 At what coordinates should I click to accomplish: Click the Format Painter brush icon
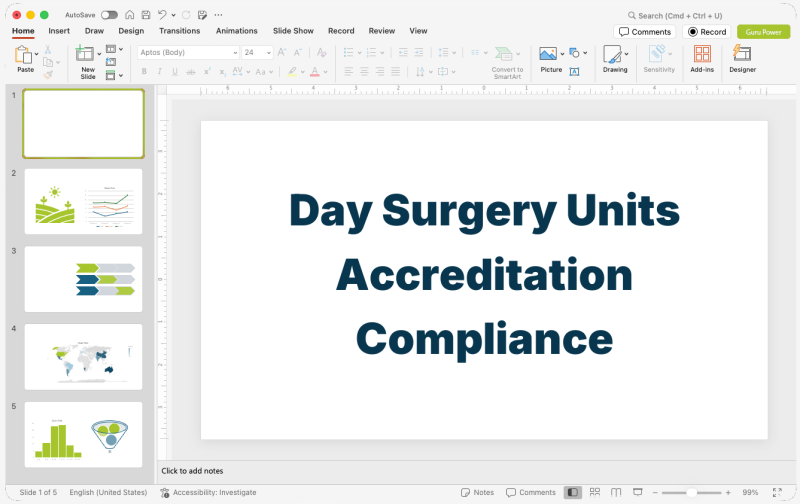[x=48, y=75]
